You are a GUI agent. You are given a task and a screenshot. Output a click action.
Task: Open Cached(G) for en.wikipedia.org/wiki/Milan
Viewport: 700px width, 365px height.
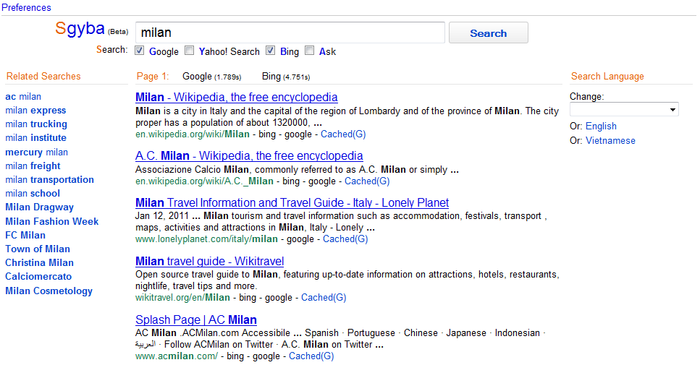coord(343,134)
